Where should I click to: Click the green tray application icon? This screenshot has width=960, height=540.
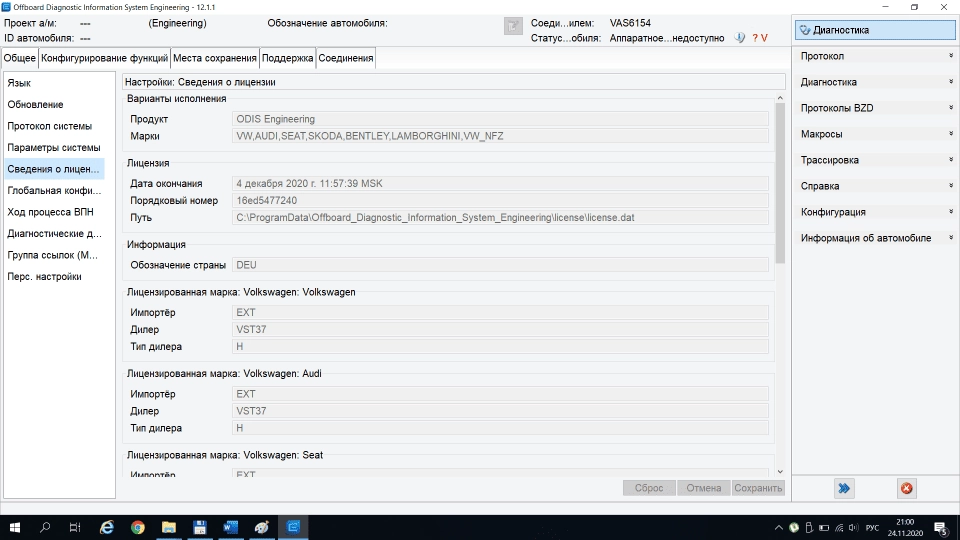[x=793, y=527]
